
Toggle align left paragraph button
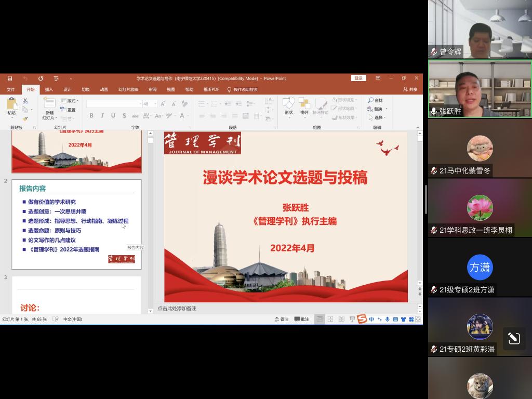tap(202, 116)
